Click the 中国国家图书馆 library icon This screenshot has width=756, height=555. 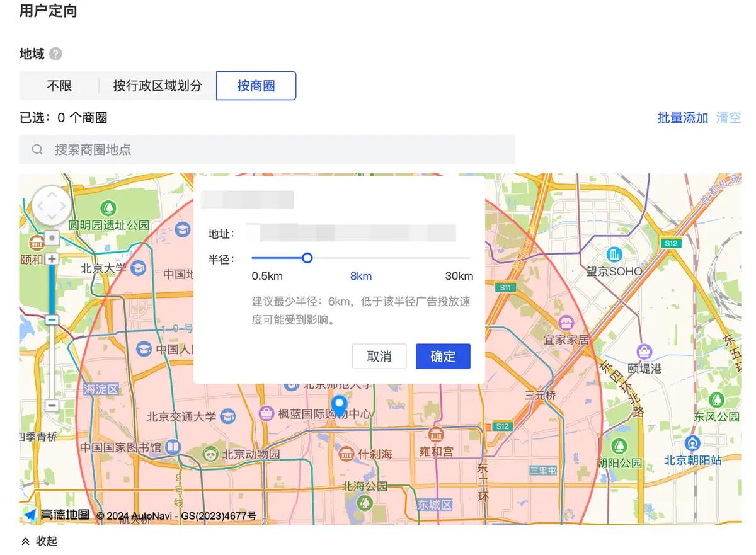tap(173, 447)
